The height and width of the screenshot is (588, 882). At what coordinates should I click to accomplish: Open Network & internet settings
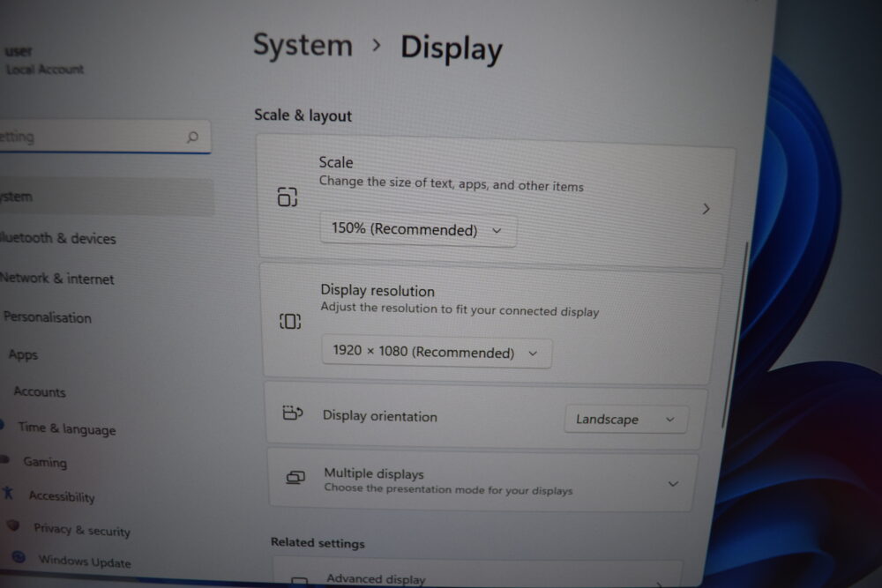(x=56, y=279)
